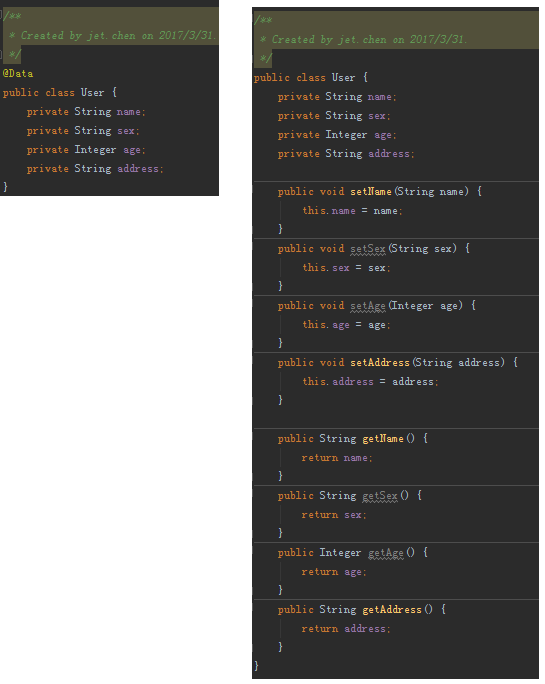Image resolution: width=545 pixels, height=684 pixels.
Task: Click the 'this.address = address' line
Action: click(370, 382)
